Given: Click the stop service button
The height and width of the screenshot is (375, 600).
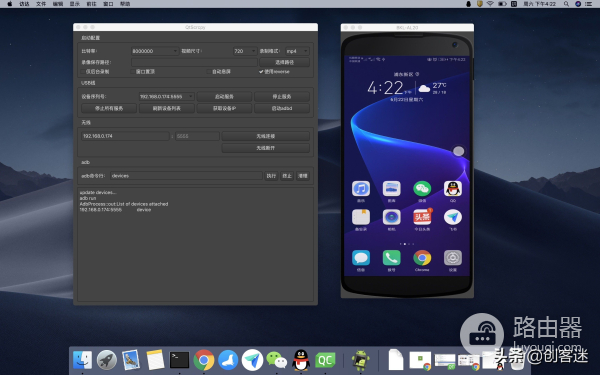Looking at the screenshot, I should click(x=282, y=96).
